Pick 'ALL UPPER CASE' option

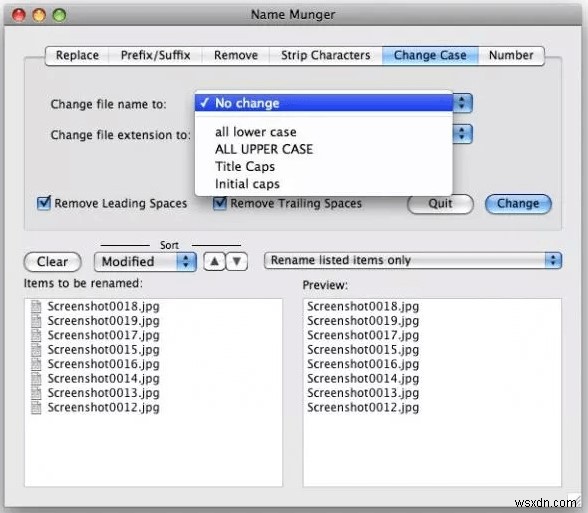[324, 149]
